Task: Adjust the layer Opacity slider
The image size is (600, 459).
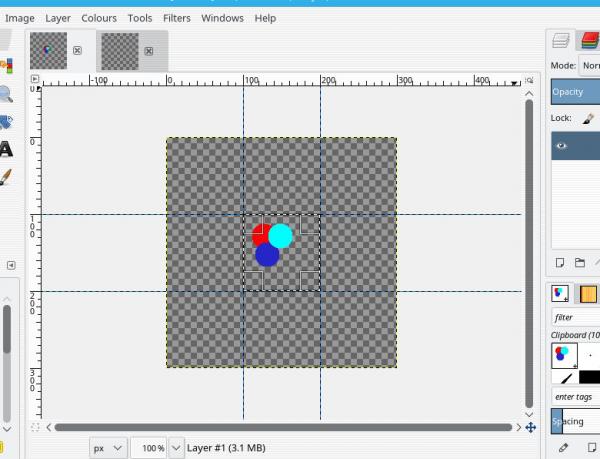Action: point(576,92)
